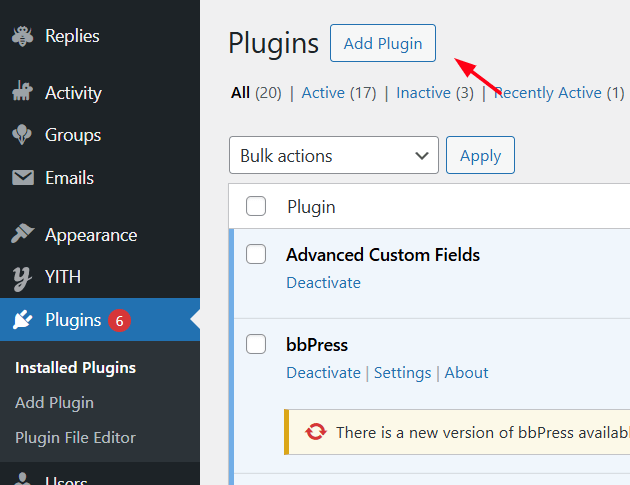Click the Apply button
This screenshot has height=485, width=630.
tap(480, 155)
